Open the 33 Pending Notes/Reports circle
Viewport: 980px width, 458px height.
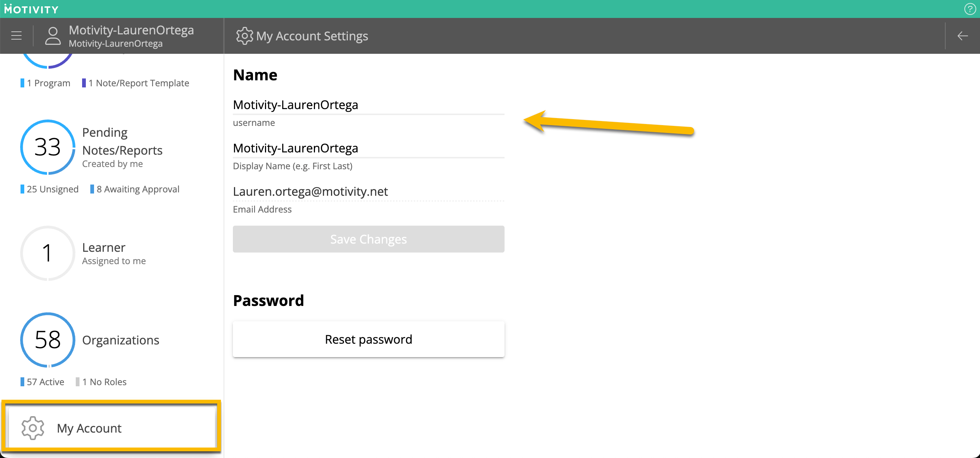coord(47,147)
